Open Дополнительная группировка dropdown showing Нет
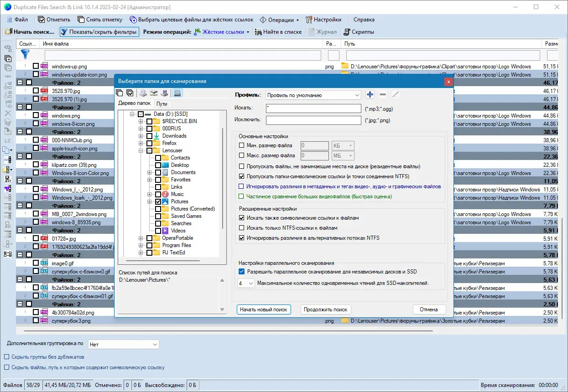The image size is (568, 392). 123,345
